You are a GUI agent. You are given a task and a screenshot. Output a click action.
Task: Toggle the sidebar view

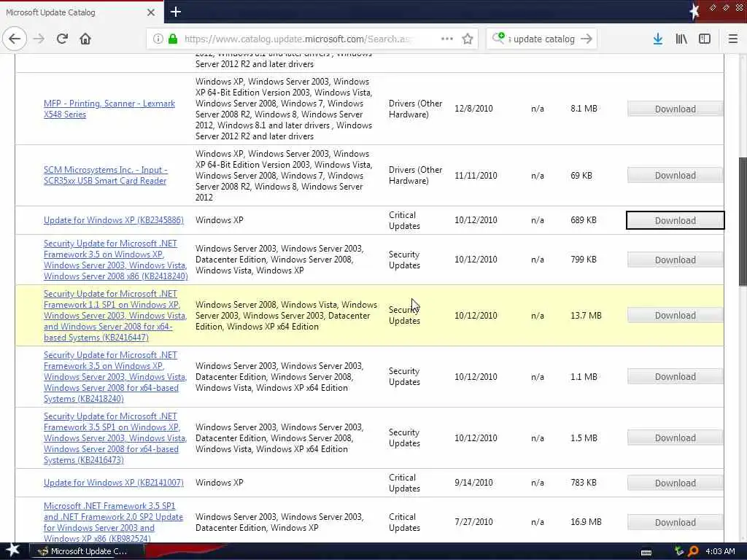(x=705, y=39)
